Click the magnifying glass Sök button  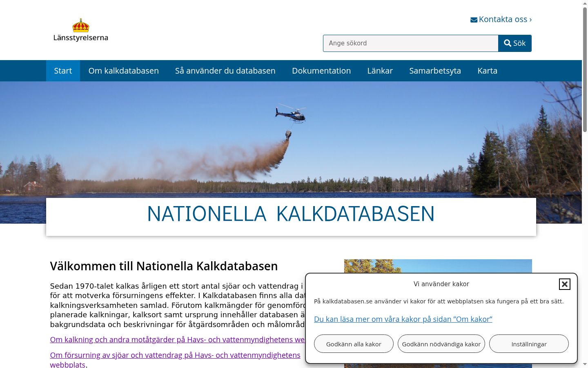click(515, 43)
